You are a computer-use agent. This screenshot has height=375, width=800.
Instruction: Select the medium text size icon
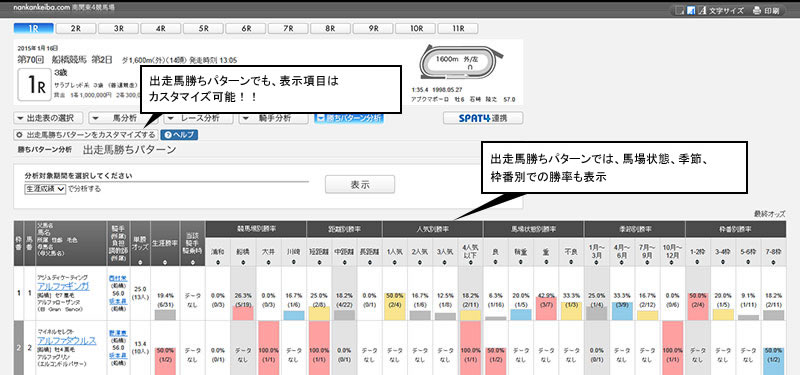[x=691, y=11]
